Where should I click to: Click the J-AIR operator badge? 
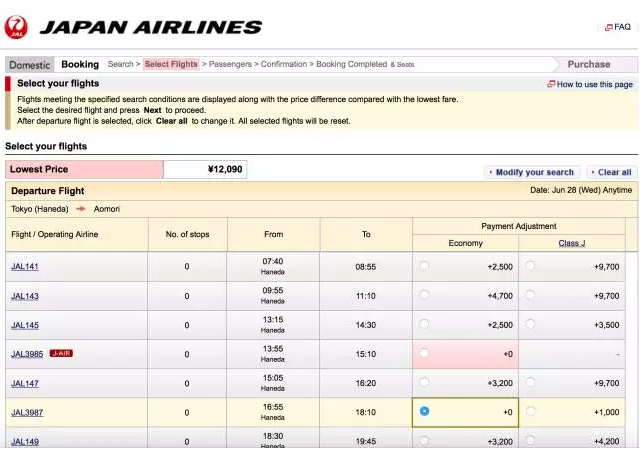(62, 354)
